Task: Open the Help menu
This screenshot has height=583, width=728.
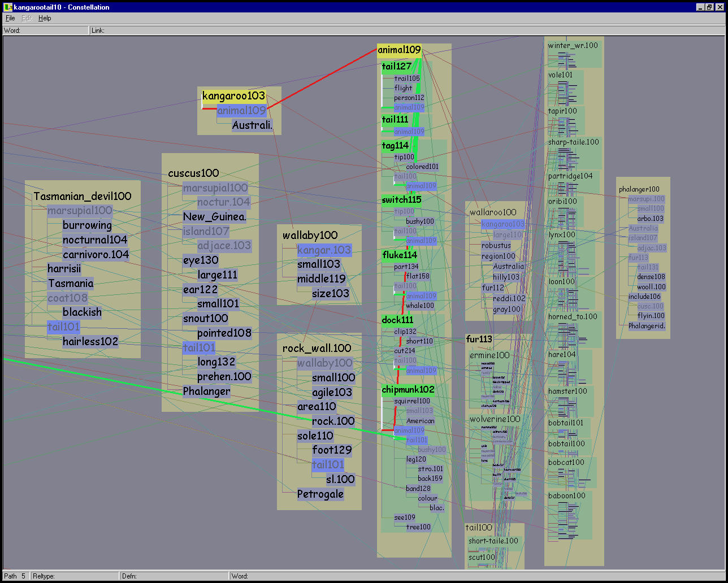Action: [45, 18]
